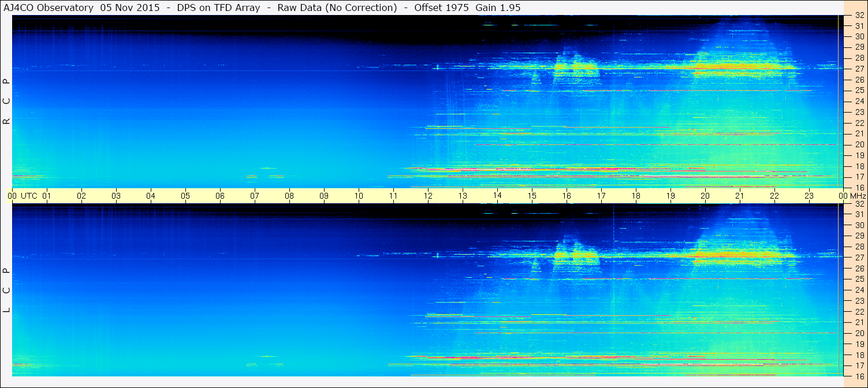Click the 23 hour marker

pos(809,196)
